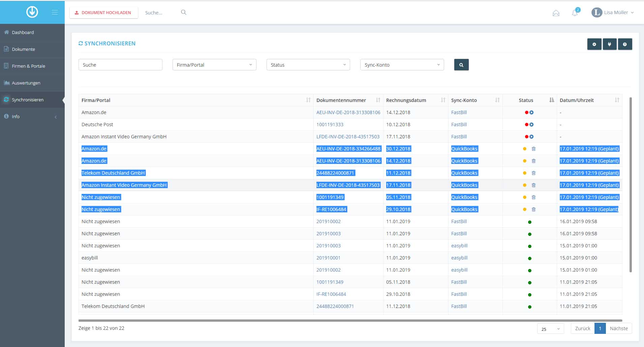This screenshot has width=644, height=347.
Task: Sort by Rechnungsdatum column header
Action: [416, 100]
